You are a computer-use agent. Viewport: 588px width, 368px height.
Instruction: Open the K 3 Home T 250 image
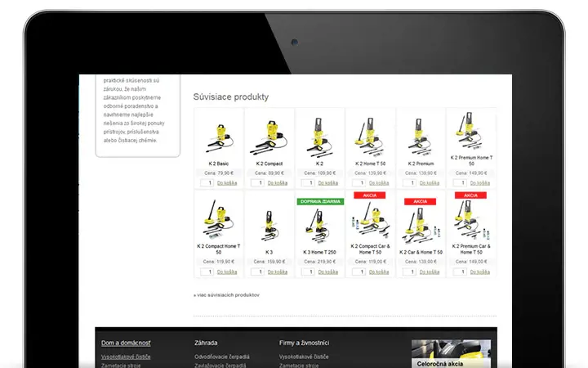click(x=319, y=227)
